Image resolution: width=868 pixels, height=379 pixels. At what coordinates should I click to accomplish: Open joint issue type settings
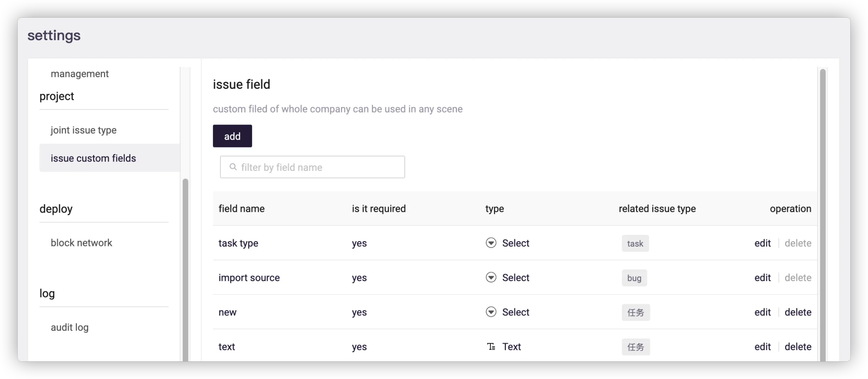[x=84, y=130]
